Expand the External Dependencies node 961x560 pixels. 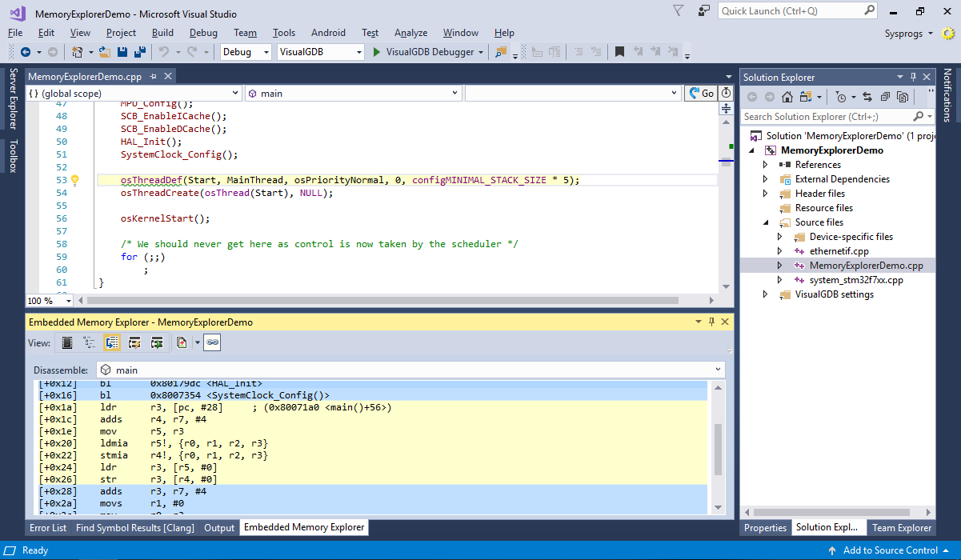coord(766,179)
